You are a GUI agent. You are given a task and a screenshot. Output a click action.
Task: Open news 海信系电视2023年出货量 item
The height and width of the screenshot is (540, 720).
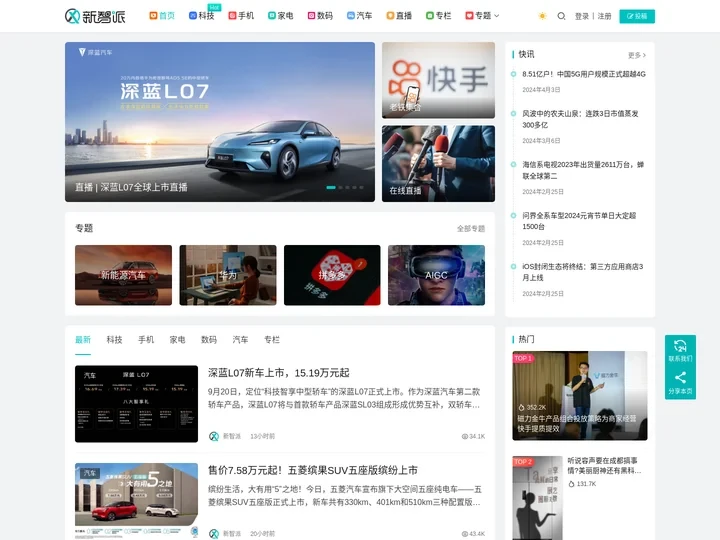tap(583, 170)
